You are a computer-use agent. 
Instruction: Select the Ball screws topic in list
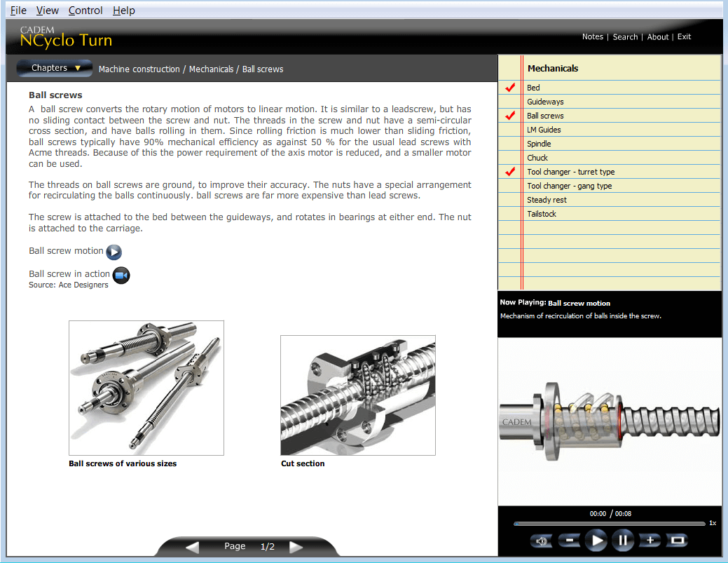click(545, 116)
